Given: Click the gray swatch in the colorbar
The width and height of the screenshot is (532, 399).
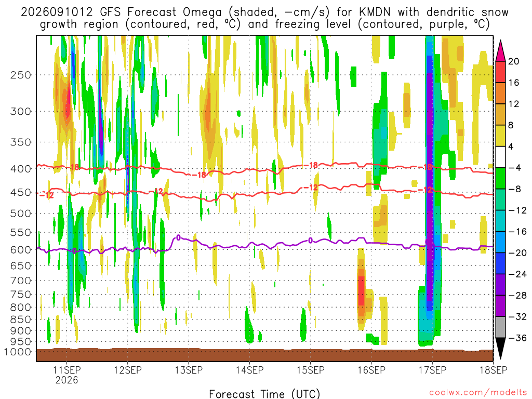Looking at the screenshot, I should 500,327.
